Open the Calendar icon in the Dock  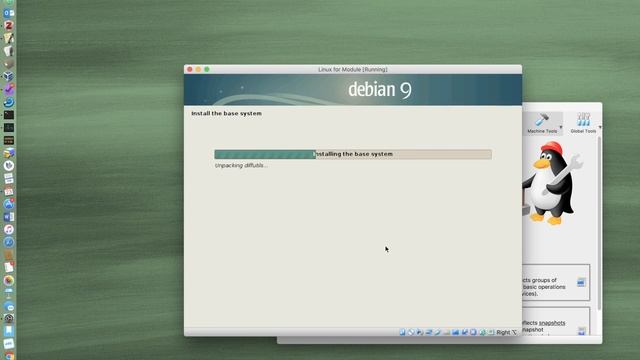[x=9, y=191]
